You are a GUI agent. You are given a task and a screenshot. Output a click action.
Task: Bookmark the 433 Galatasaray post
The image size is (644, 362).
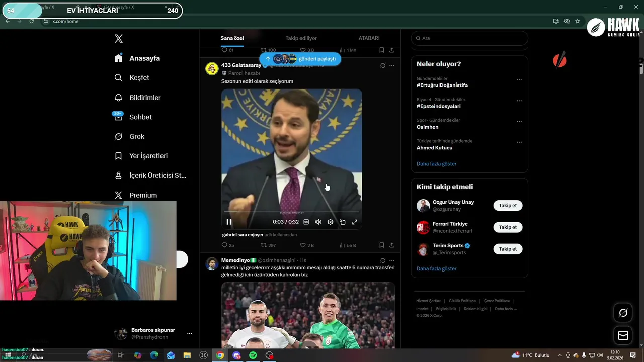point(382,245)
